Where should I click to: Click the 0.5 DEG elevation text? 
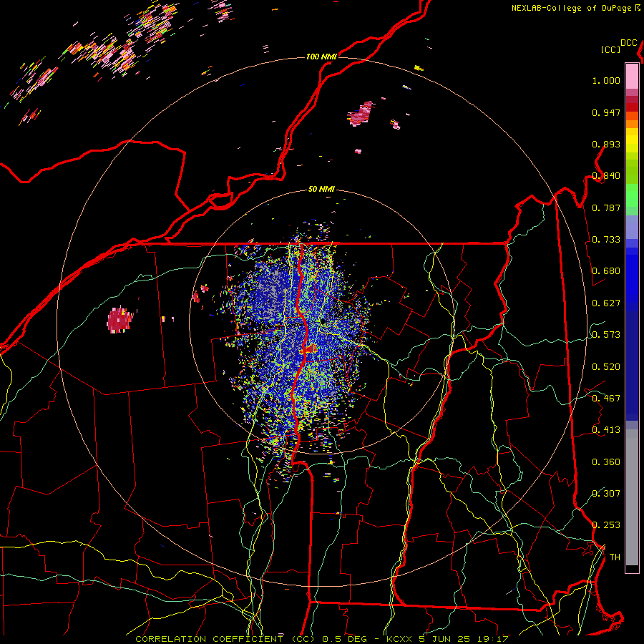[345, 639]
